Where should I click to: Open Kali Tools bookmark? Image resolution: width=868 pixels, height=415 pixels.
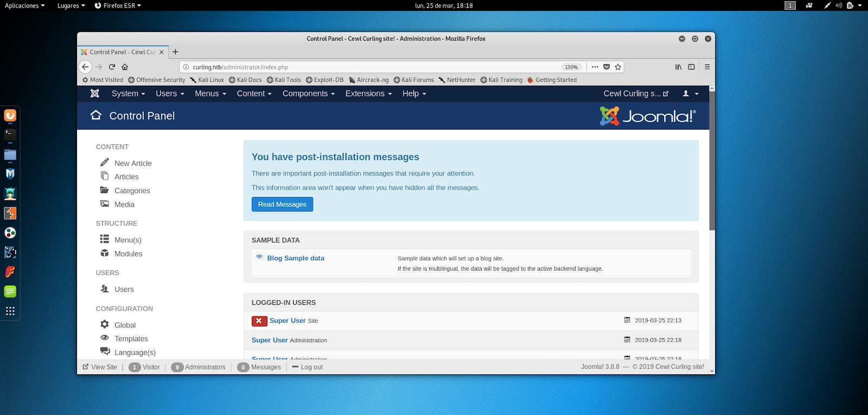pos(284,80)
